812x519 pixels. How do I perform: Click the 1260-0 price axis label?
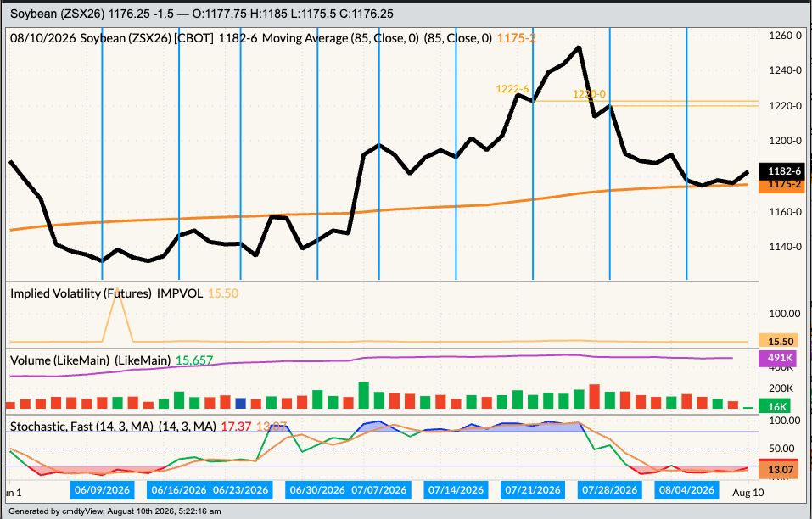point(785,36)
